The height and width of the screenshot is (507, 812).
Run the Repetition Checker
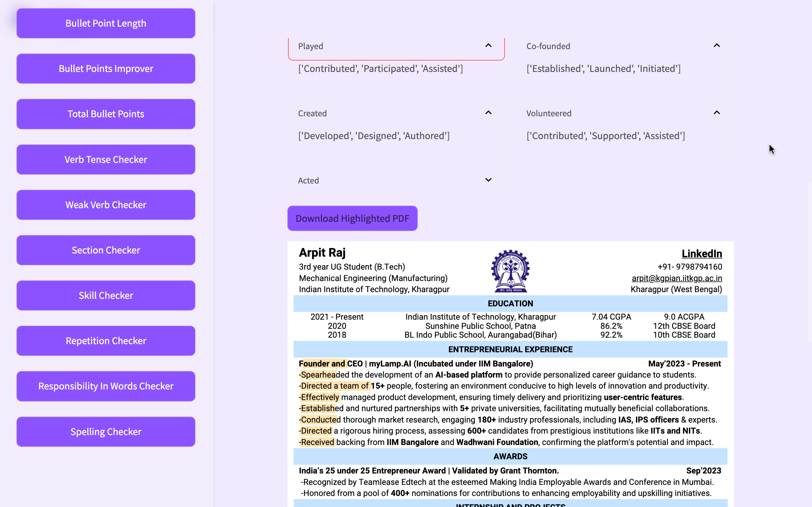click(106, 341)
